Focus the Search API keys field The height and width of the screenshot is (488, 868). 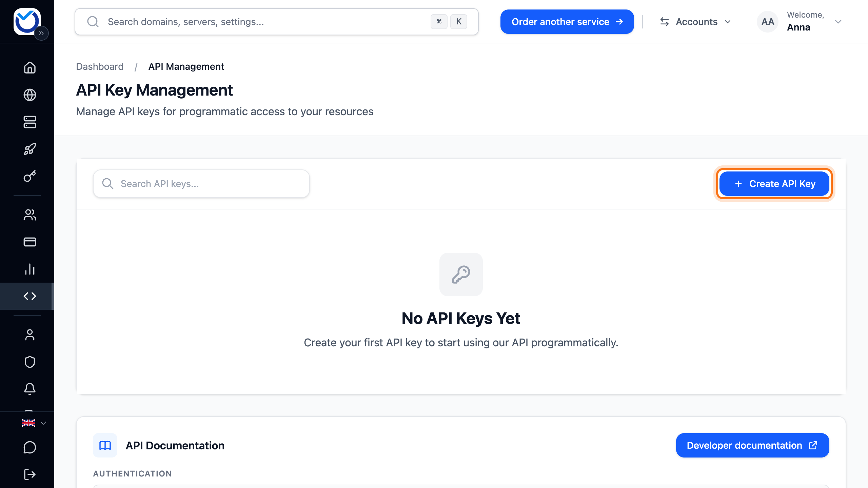tap(201, 184)
